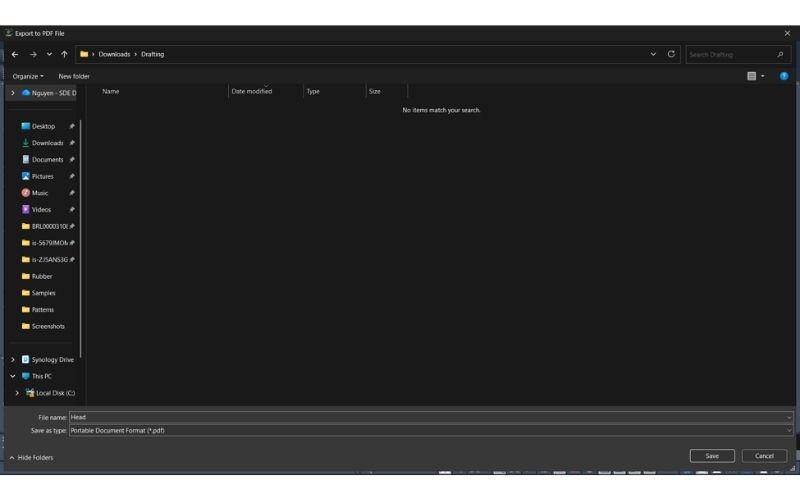Click the folder icon in address bar
Viewport: 800px width, 500px height.
[x=84, y=54]
